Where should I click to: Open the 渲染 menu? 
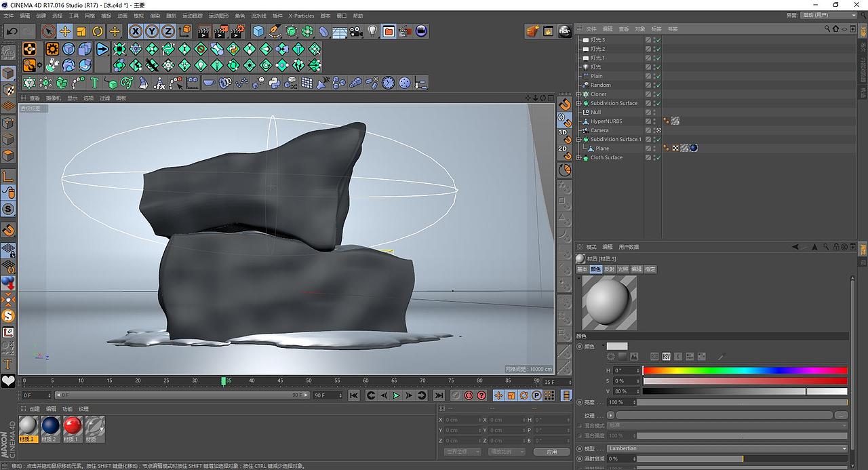(x=155, y=16)
